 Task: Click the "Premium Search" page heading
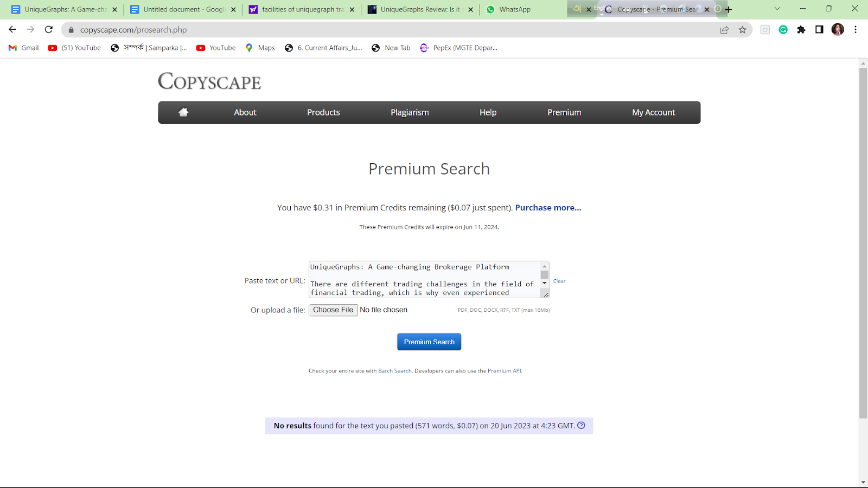[429, 169]
